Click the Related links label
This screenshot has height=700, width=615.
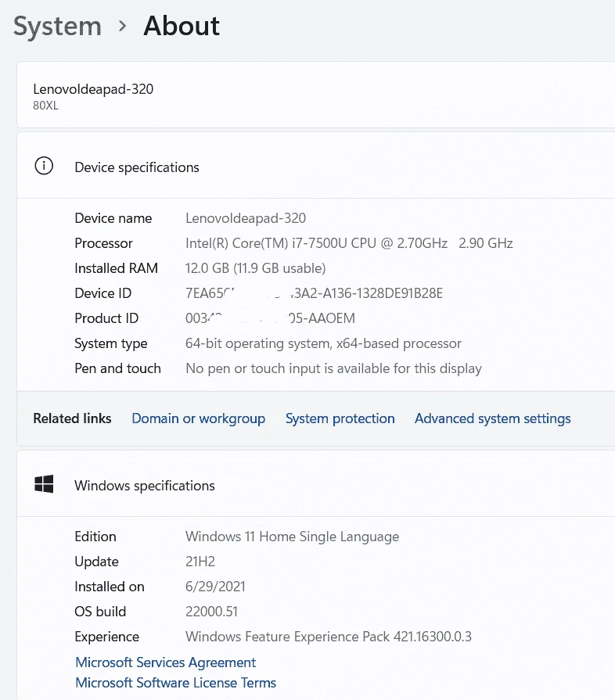[72, 418]
